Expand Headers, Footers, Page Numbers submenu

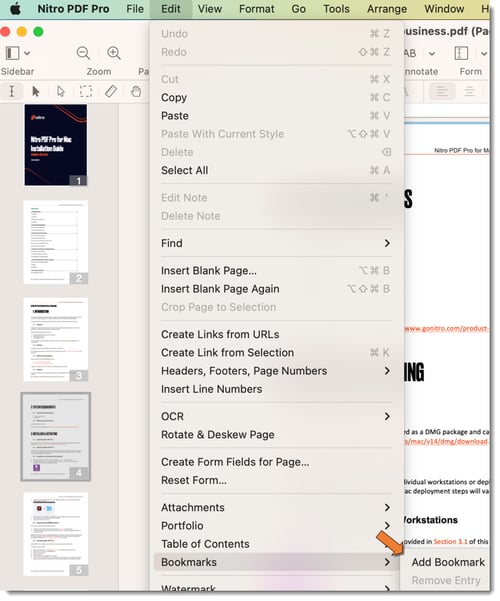275,371
